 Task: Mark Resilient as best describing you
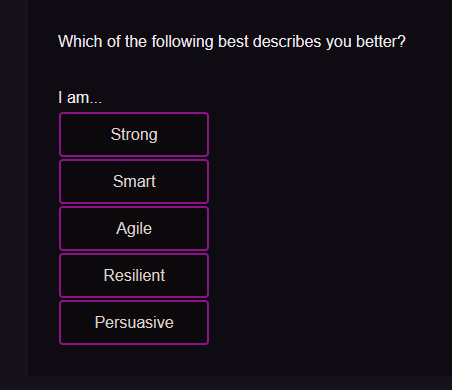tap(134, 275)
